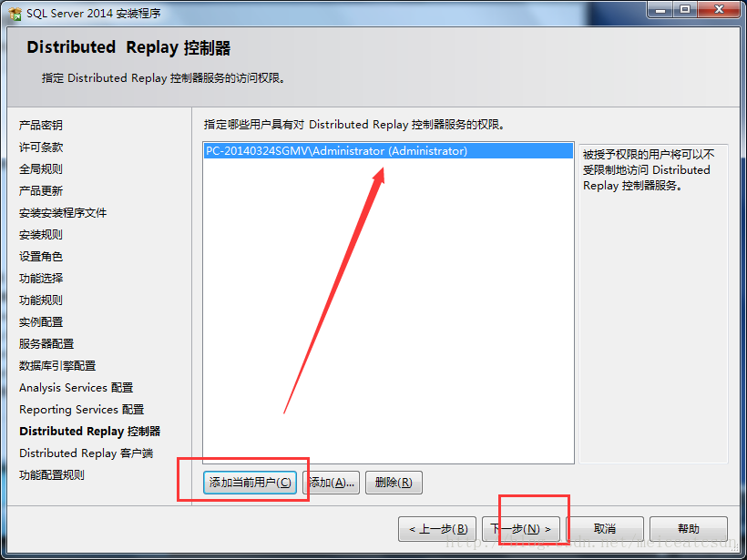Return with 上一步(B) button

click(x=437, y=529)
